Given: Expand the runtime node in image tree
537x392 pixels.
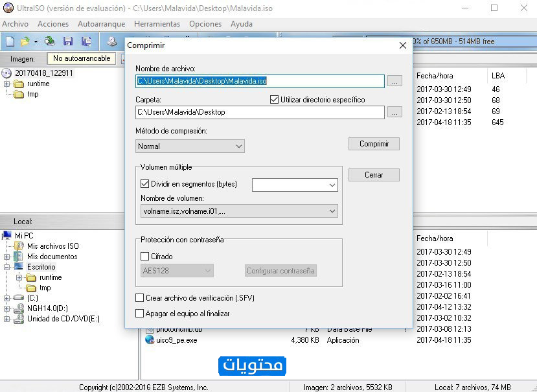Looking at the screenshot, I should [x=6, y=84].
